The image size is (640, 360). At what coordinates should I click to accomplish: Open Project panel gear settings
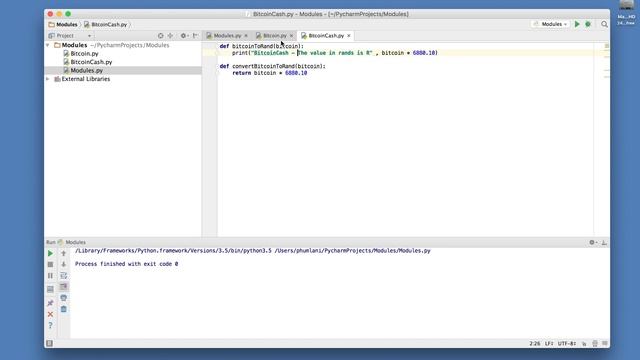[x=184, y=36]
